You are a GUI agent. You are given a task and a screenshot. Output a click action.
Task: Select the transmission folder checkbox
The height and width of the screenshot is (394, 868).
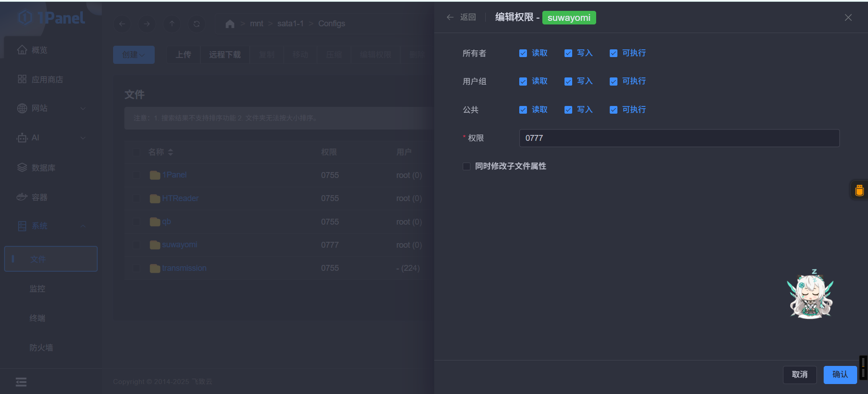coord(136,268)
